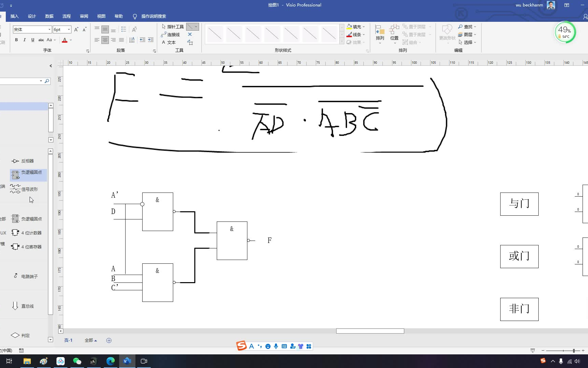
Task: Open the line drawing tool dropdown
Action: pyautogui.click(x=196, y=27)
